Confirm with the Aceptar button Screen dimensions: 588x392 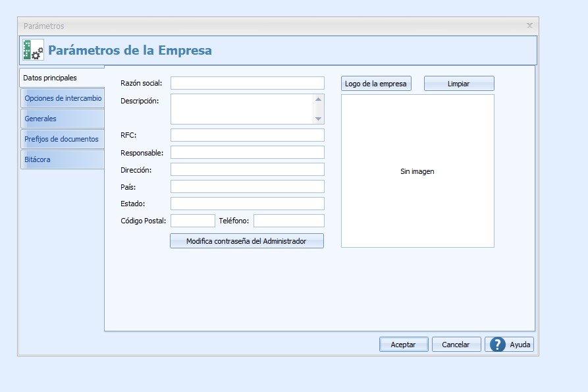tap(404, 345)
